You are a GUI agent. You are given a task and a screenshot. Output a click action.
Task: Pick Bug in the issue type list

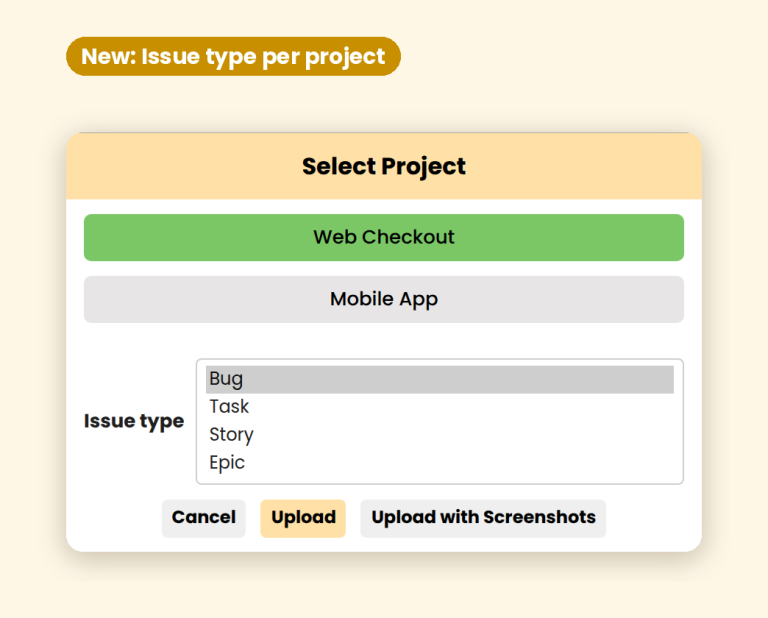pyautogui.click(x=439, y=379)
